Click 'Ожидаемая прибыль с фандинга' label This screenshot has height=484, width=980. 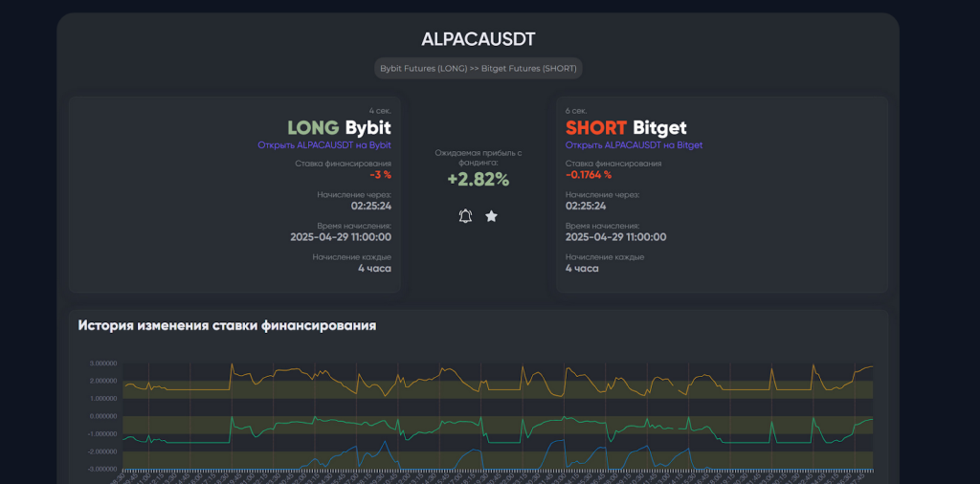pos(479,158)
